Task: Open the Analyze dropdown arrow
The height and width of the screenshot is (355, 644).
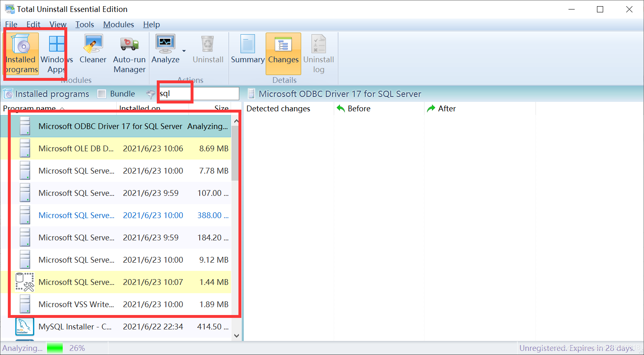Action: click(x=184, y=51)
